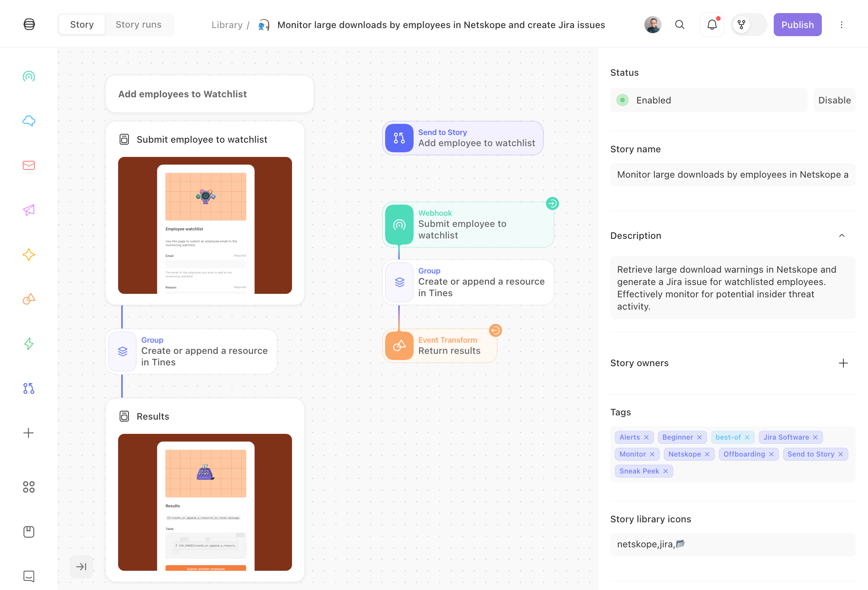Remove the Netskope tag
Screen dimensions: 868x590
coord(707,454)
